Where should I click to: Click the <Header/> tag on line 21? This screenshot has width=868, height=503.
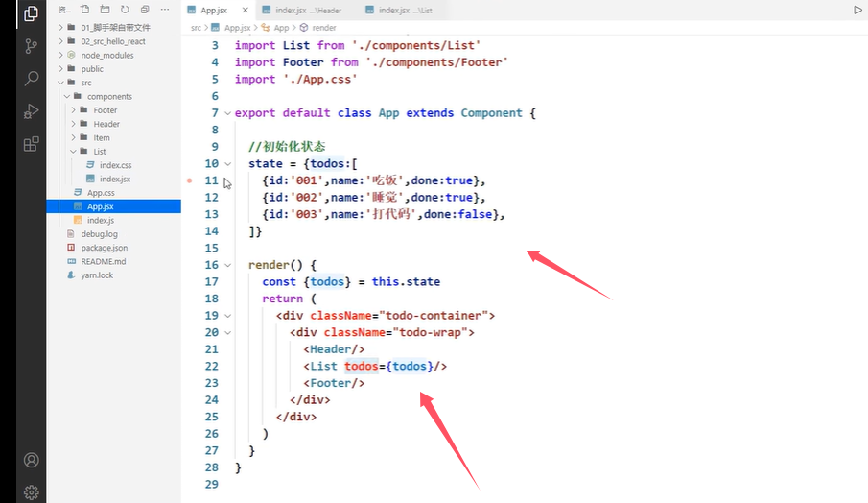click(334, 349)
